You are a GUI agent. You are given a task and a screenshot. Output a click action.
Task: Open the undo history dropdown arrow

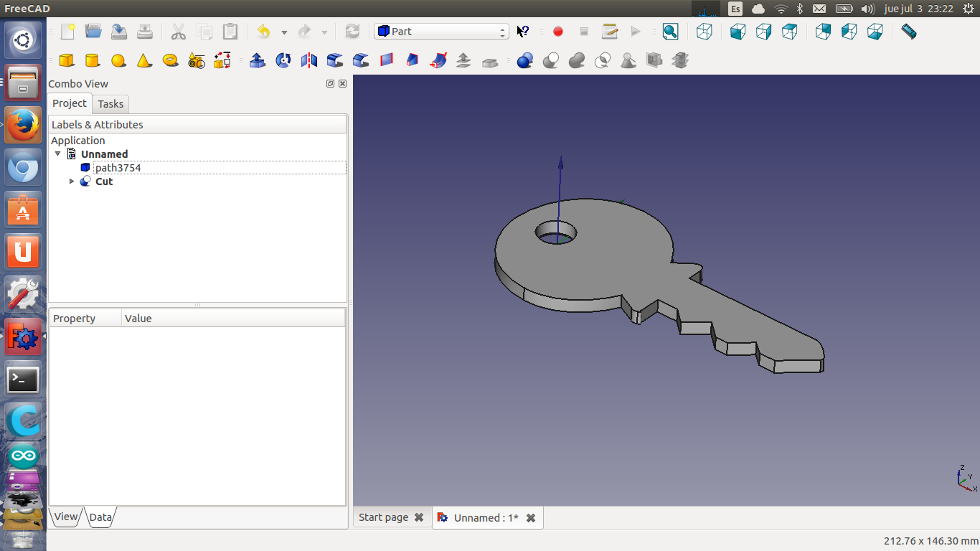(x=284, y=32)
